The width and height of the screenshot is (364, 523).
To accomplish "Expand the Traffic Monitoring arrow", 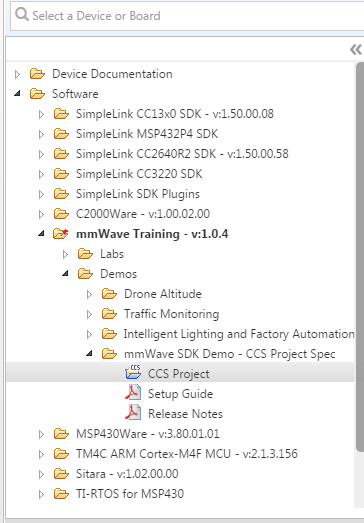I will (89, 314).
